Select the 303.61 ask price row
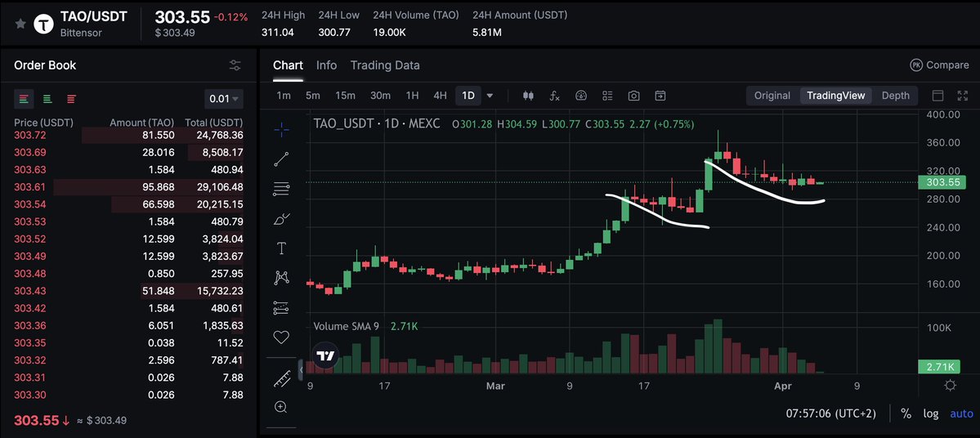 click(x=128, y=187)
